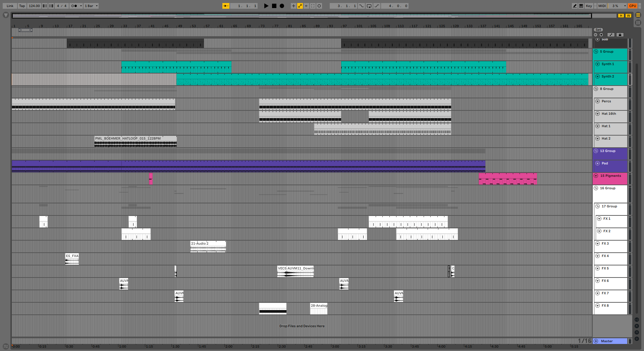Click the MIDI Arrangement Overdub plus icon
The image size is (644, 351).
tap(293, 6)
